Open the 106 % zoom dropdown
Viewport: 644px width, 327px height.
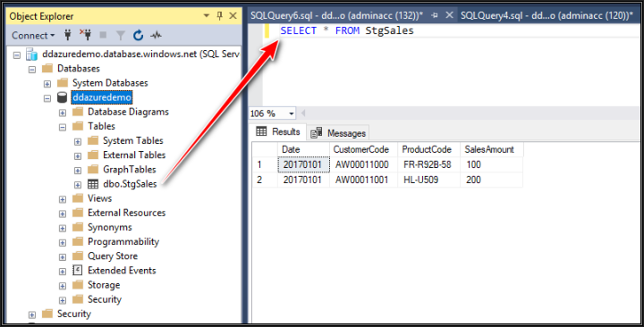coord(292,113)
